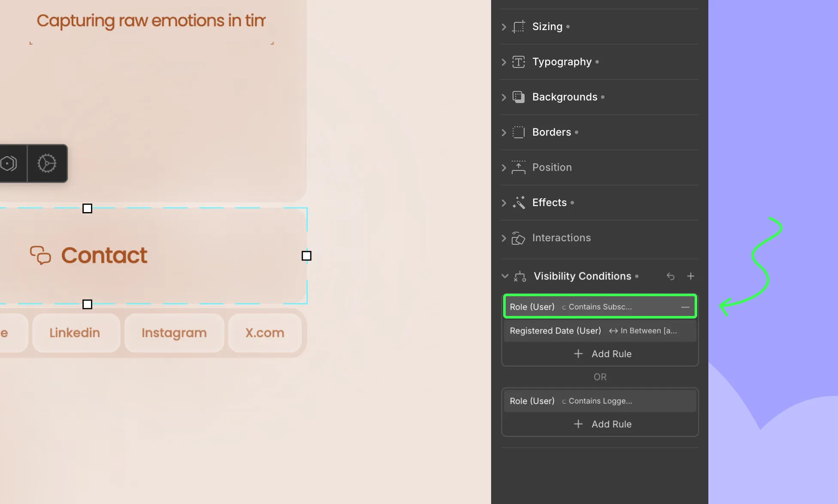
Task: Click the Interactions hand icon
Action: click(519, 238)
